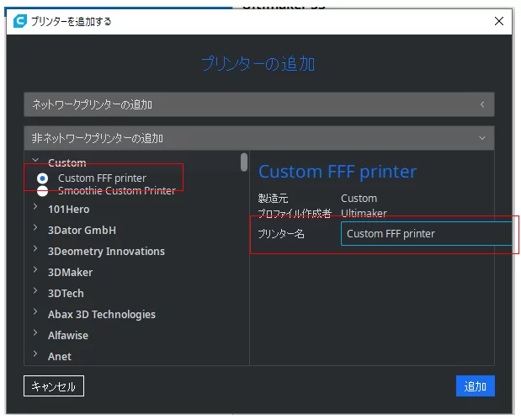Expand the 3DTech manufacturer group
The height and width of the screenshot is (420, 521).
tap(35, 290)
